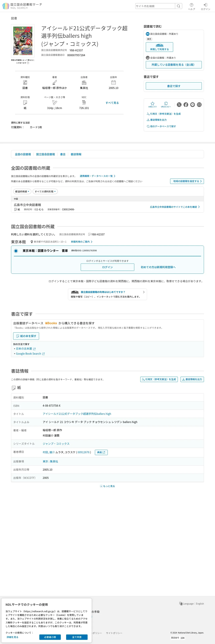This screenshot has width=215, height=644.
Task: Click sidebar 引用文(参考文献)を生成 link
Action: click(164, 114)
